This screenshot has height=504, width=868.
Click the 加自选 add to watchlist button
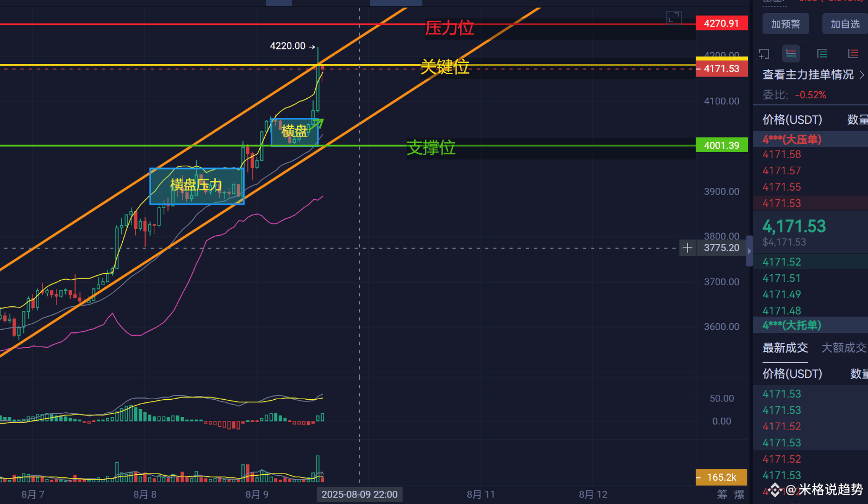(x=845, y=24)
